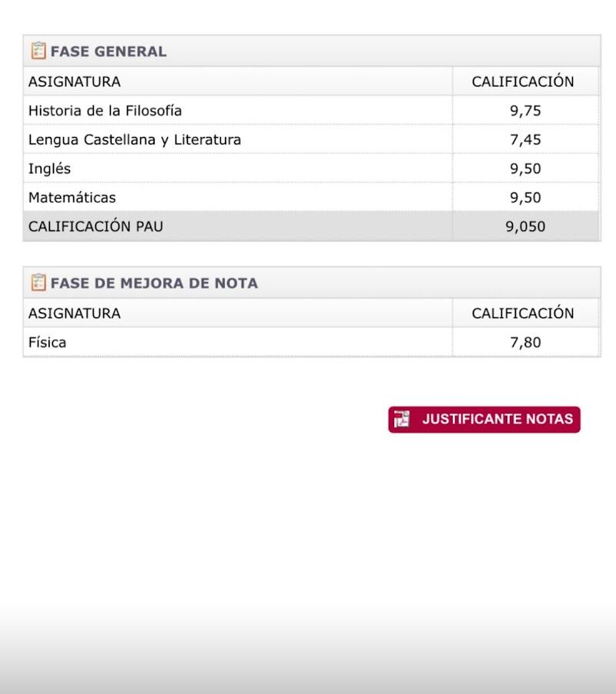Click CALIFICACIÓN header in Fase General table
Viewport: 616px width, 694px height.
(x=523, y=82)
